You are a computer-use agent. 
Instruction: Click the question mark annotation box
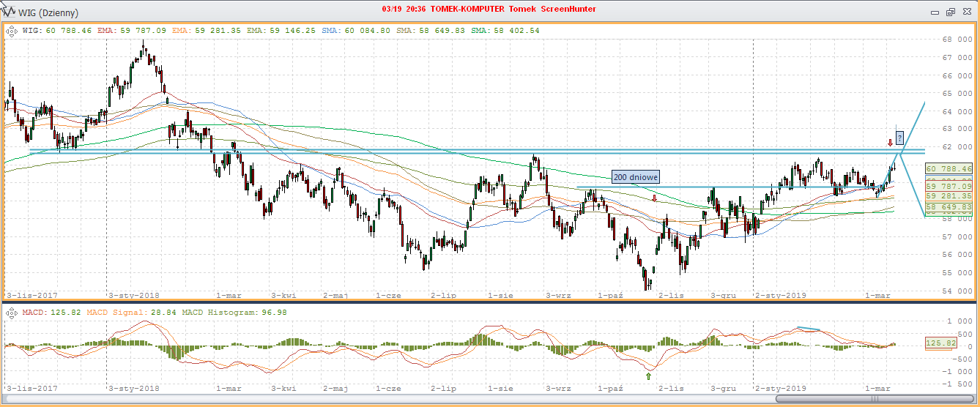[899, 138]
